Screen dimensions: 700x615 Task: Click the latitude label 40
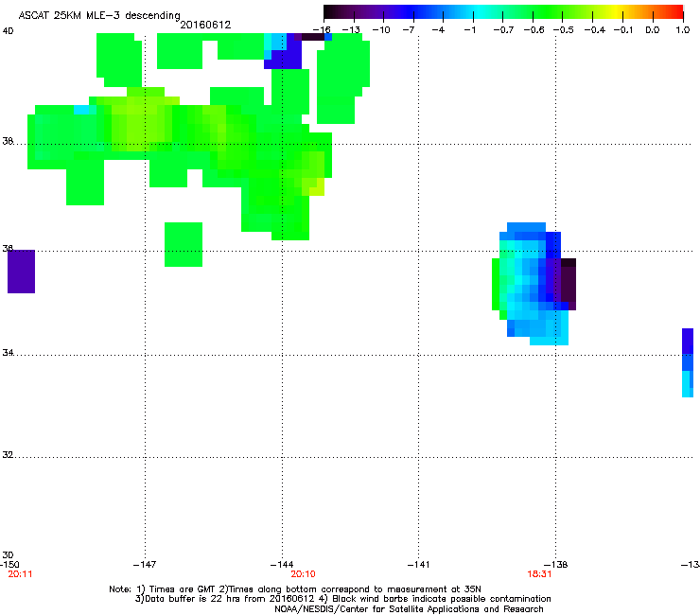pos(8,31)
